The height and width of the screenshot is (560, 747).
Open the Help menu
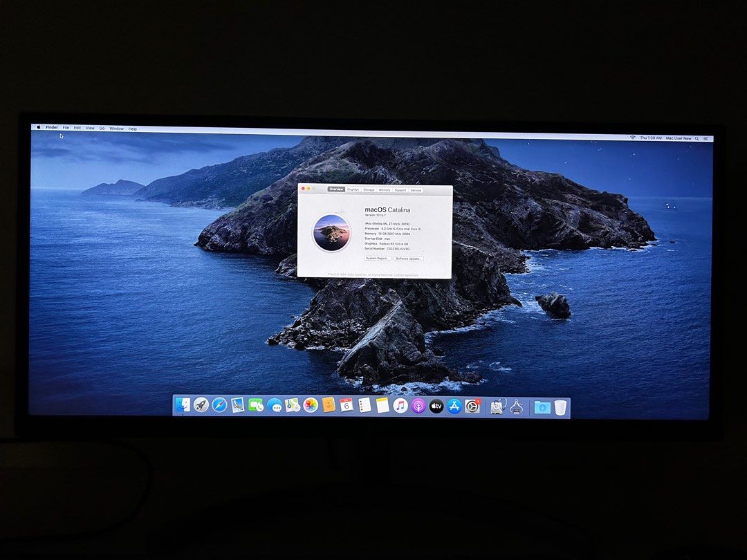pyautogui.click(x=132, y=129)
